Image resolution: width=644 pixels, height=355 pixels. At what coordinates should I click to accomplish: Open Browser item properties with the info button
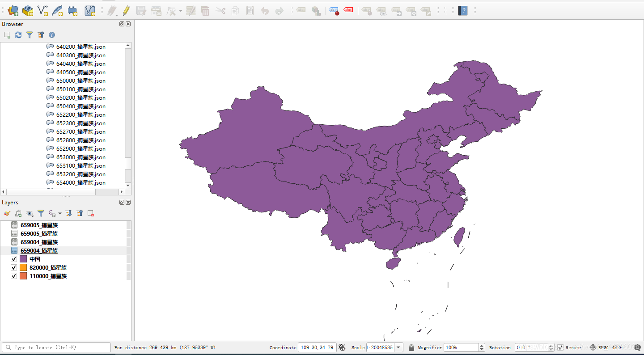pyautogui.click(x=52, y=35)
